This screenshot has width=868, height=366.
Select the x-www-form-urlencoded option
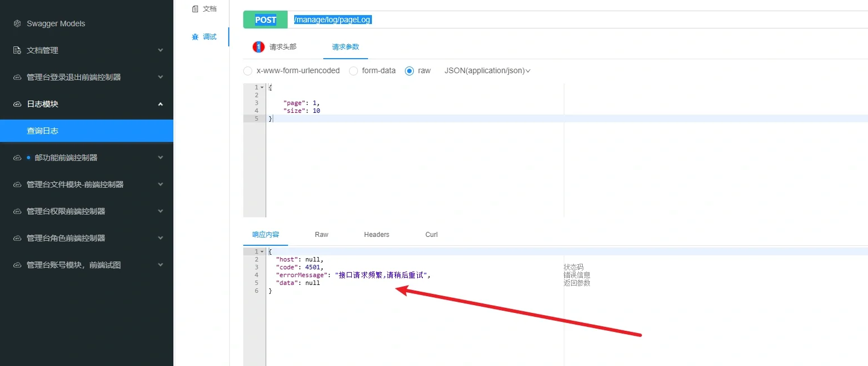tap(248, 70)
